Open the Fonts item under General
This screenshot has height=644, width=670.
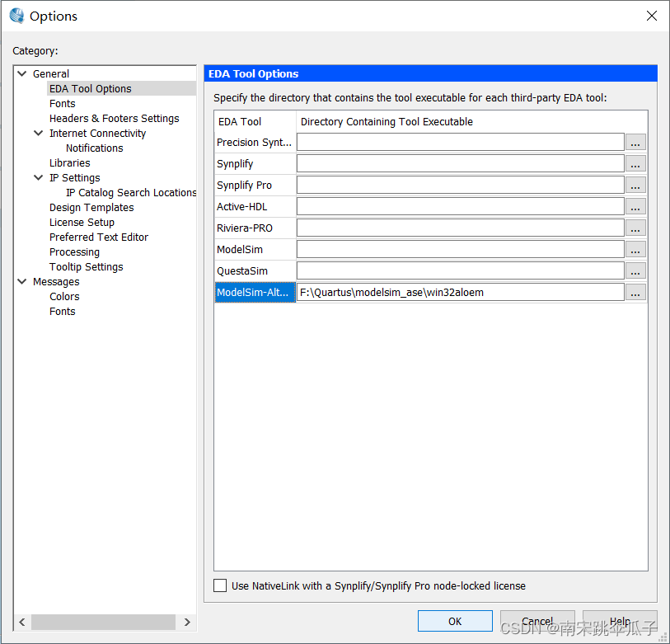(63, 103)
